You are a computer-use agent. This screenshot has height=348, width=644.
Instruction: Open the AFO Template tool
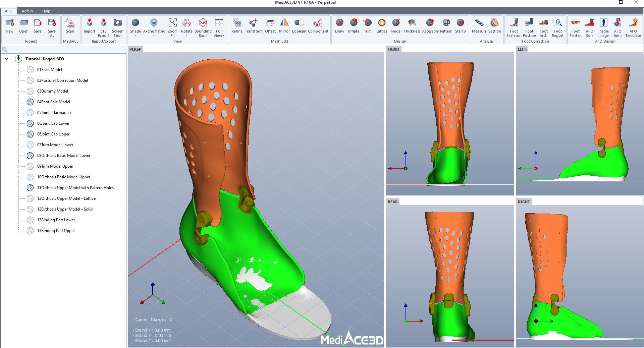tap(633, 28)
